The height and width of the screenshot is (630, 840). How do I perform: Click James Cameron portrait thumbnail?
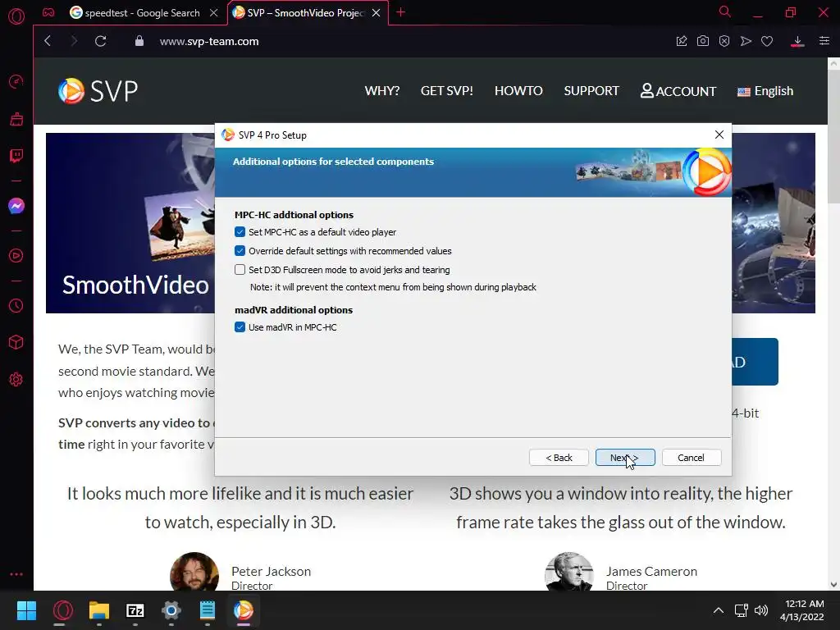(569, 572)
